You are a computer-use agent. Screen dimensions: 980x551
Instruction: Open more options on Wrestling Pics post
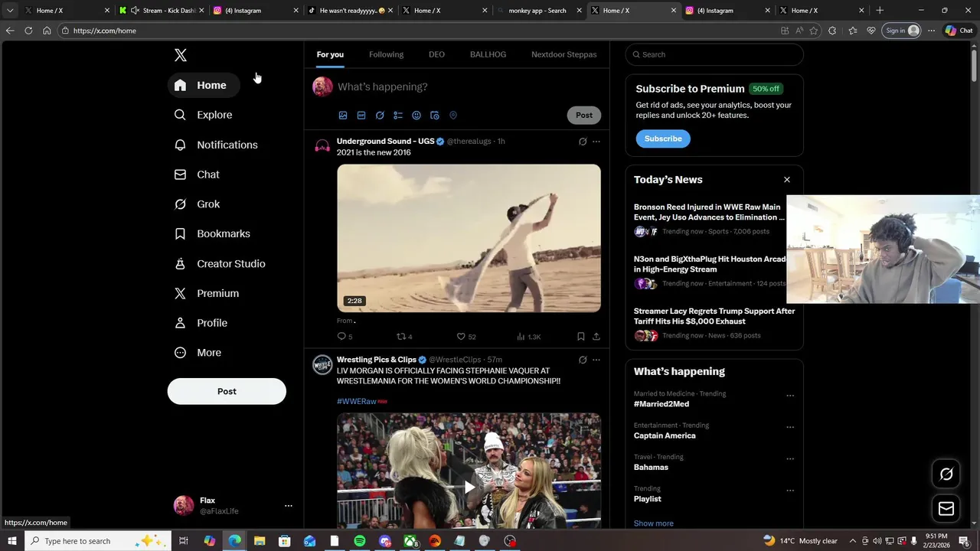pyautogui.click(x=596, y=360)
